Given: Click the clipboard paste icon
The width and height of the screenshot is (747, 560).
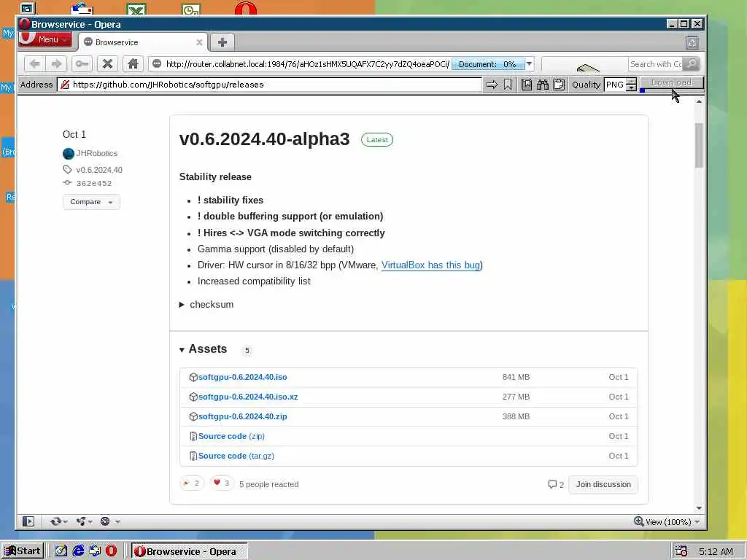Looking at the screenshot, I should [559, 85].
